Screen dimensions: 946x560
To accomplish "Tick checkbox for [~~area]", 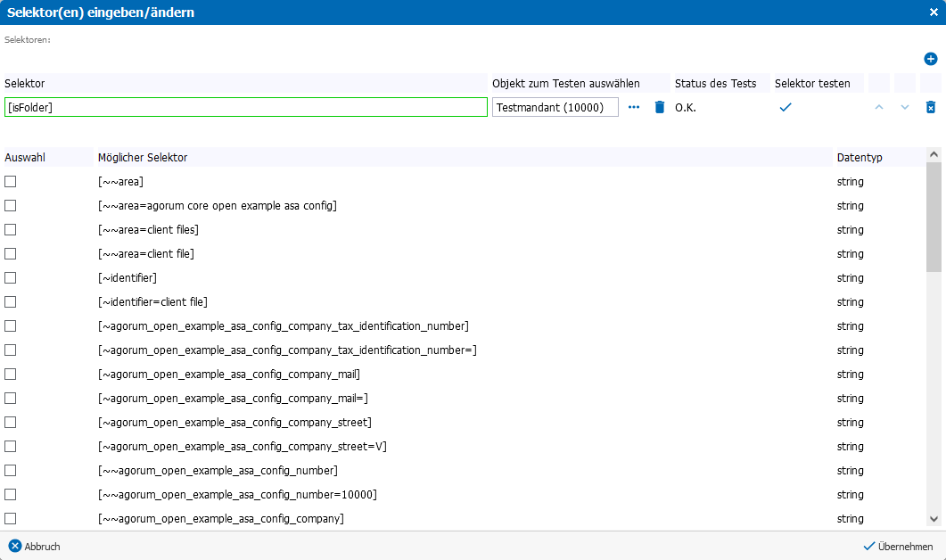I will click(x=11, y=182).
